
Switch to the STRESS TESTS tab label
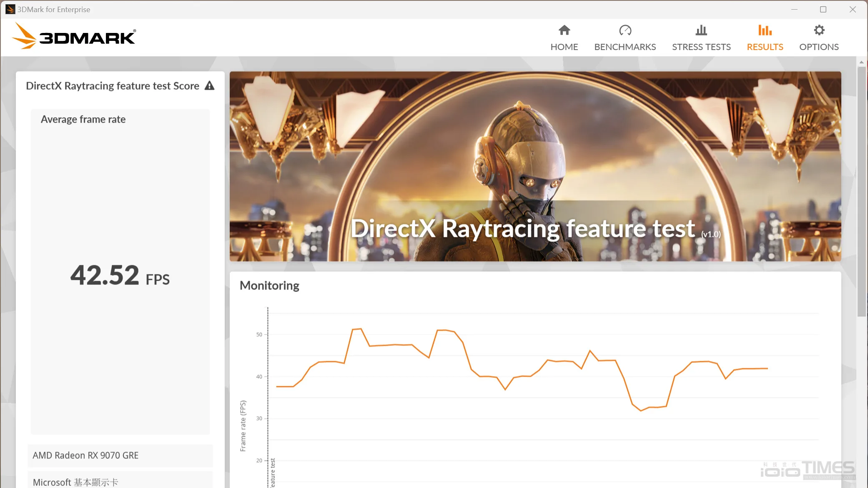point(701,47)
